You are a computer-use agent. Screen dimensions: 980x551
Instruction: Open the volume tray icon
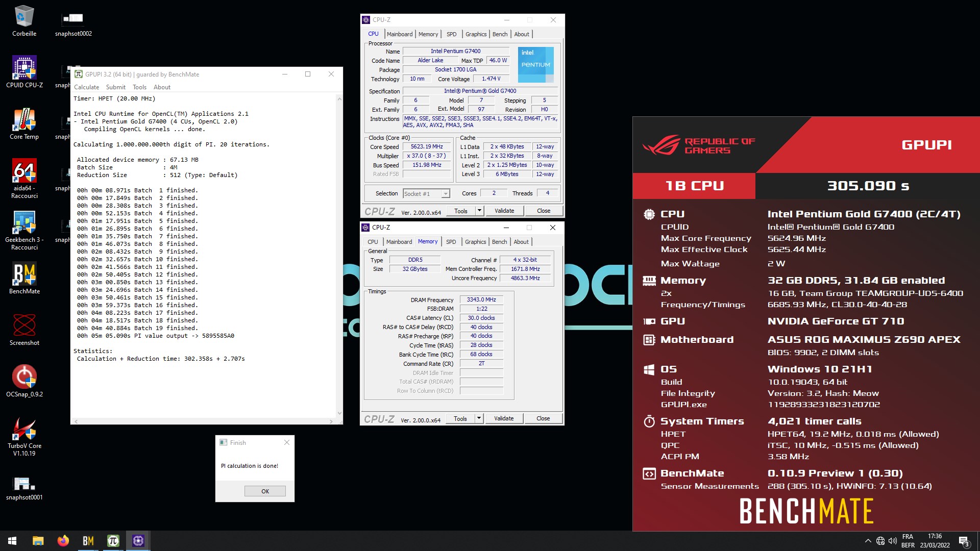[893, 541]
